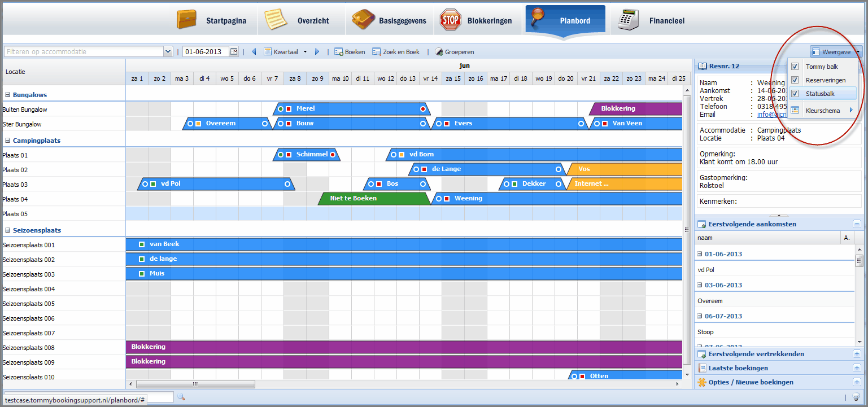Click the green Niet te Boeken block
868x407 pixels.
[374, 199]
